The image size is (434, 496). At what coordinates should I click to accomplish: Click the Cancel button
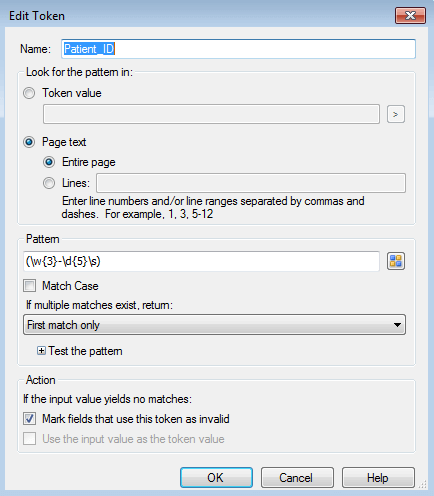point(297,477)
